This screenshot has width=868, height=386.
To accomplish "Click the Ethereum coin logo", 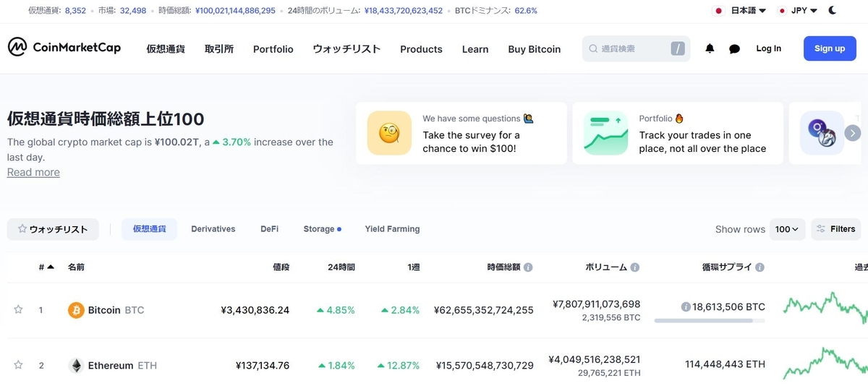I will (x=76, y=366).
